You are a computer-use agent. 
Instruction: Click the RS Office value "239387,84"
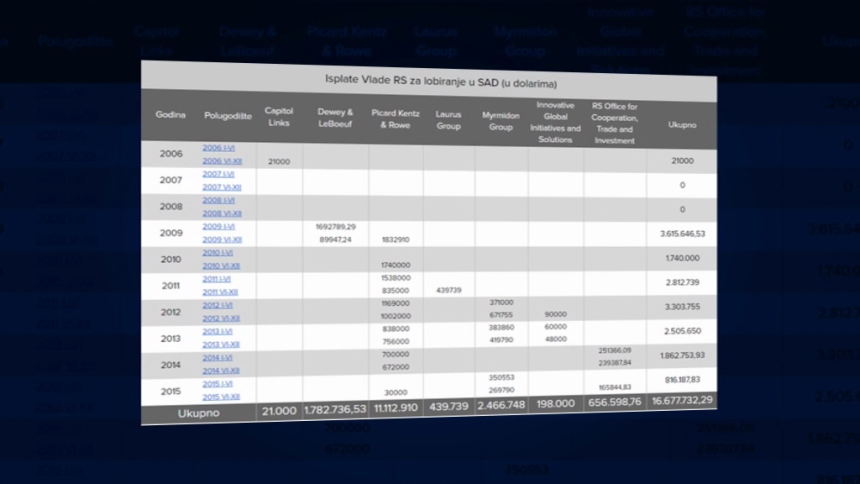tap(615, 363)
